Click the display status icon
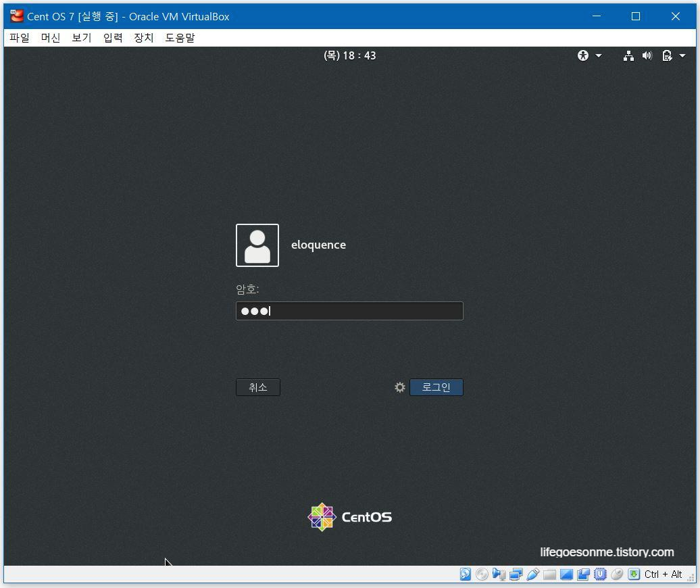 [566, 574]
